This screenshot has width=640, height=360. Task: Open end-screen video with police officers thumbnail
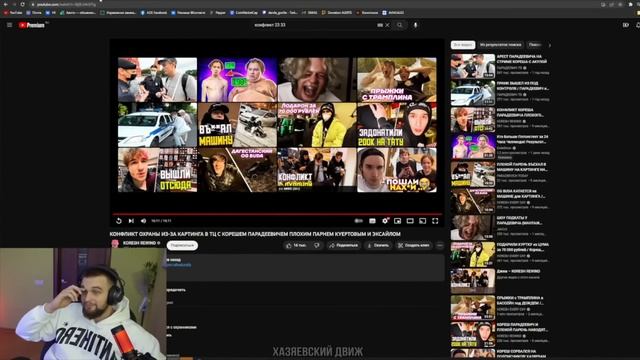coord(157,80)
